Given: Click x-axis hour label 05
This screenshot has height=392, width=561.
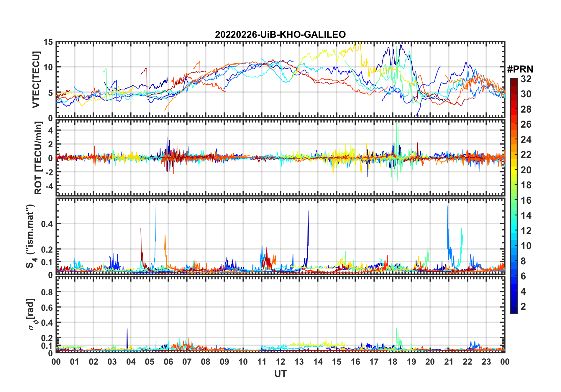Looking at the screenshot, I should (150, 362).
